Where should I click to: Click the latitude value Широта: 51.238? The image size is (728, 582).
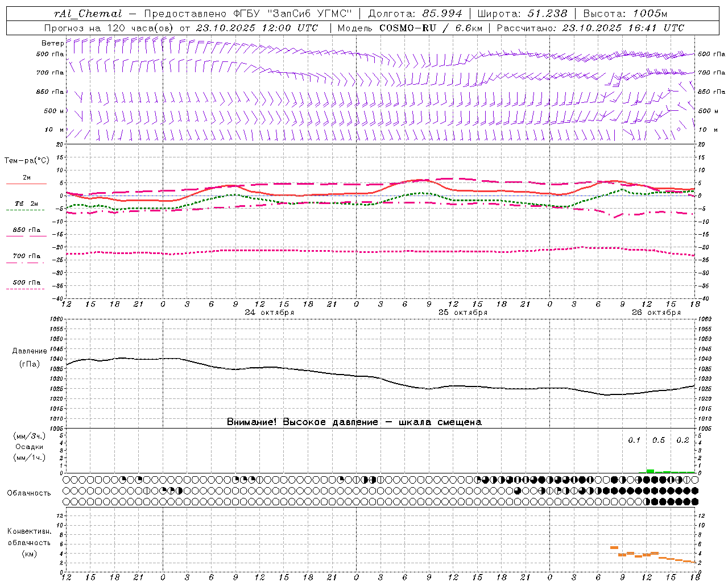pos(522,14)
